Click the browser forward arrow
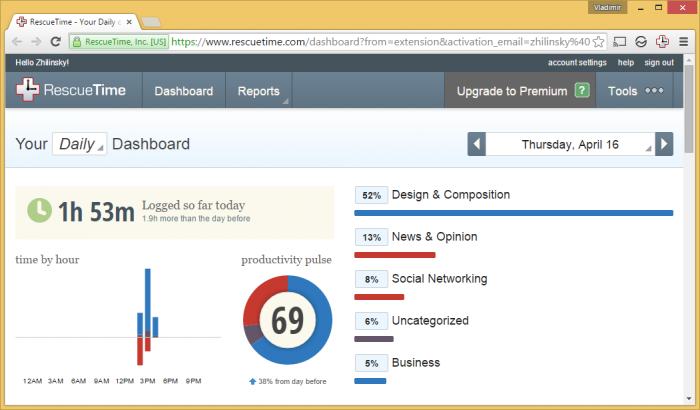The image size is (700, 410). point(36,42)
